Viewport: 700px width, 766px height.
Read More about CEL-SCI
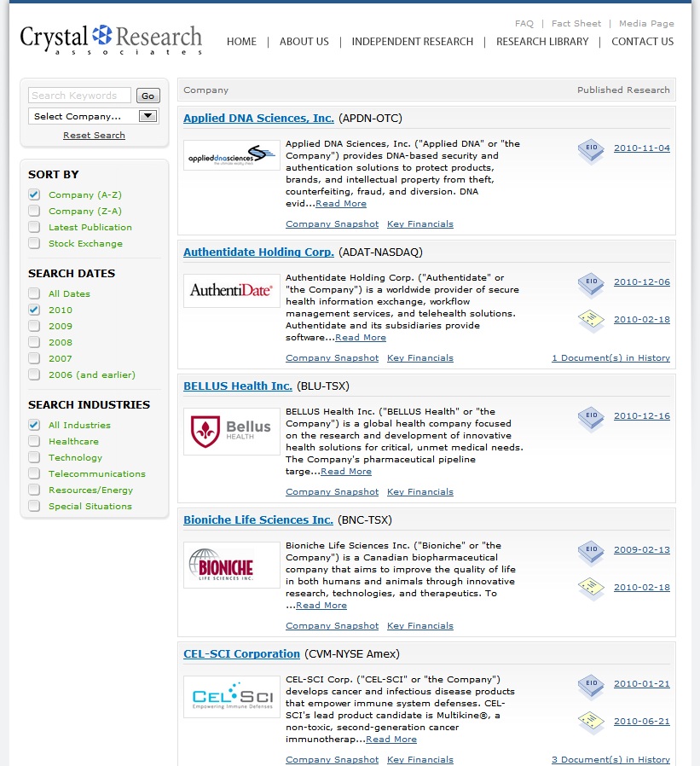click(391, 740)
